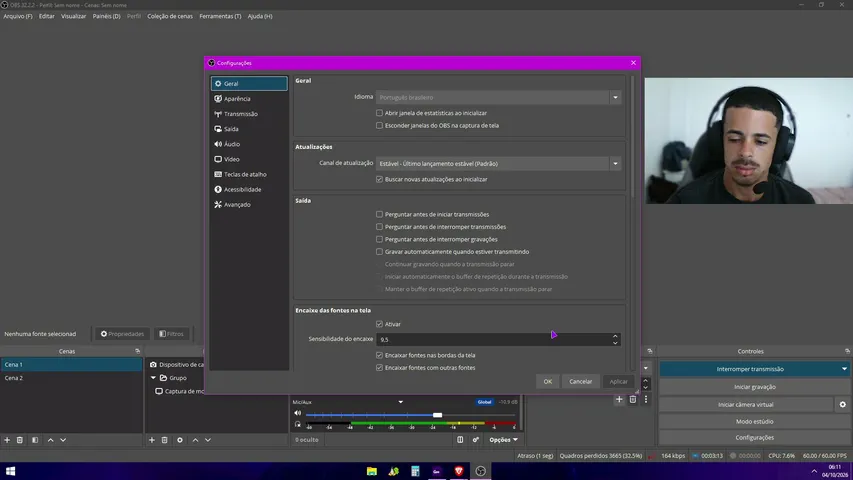Select Cena 1 in the scenes list
The height and width of the screenshot is (480, 853).
(71, 365)
